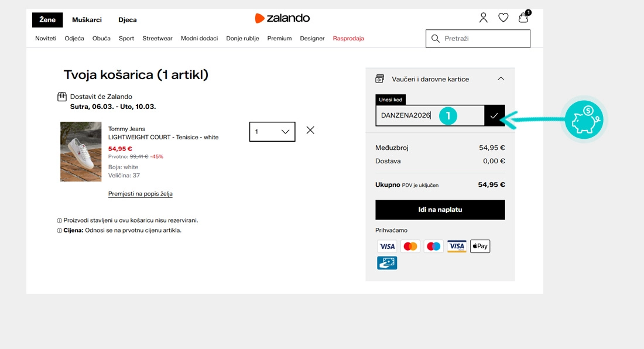Click Idi na naplatu button
The width and height of the screenshot is (644, 349).
(x=440, y=210)
